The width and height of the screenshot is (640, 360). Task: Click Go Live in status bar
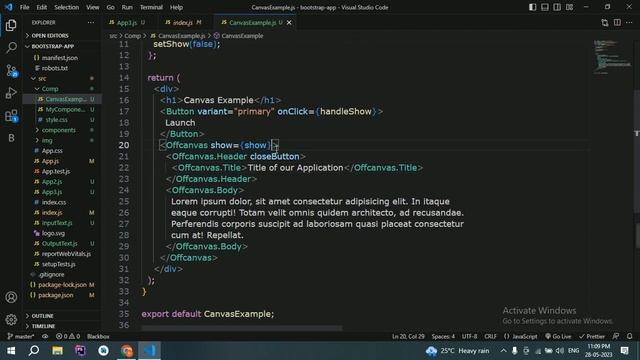[558, 336]
